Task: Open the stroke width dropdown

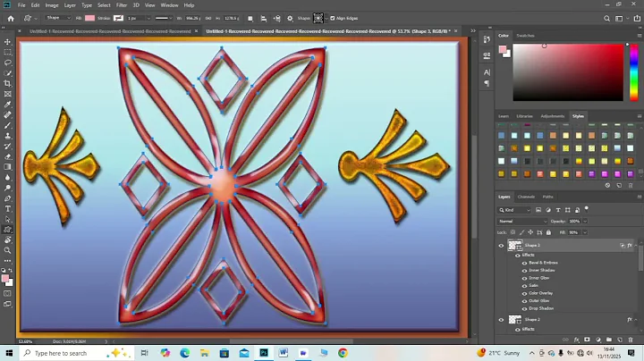Action: pos(148,18)
